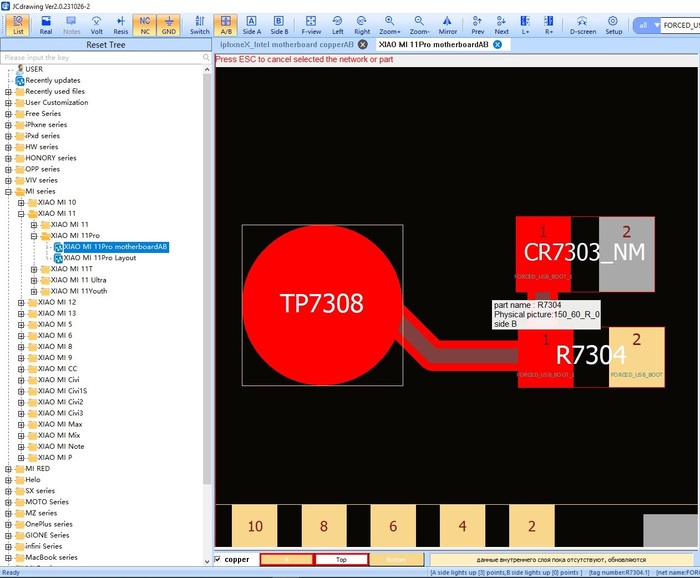Toggle the GND highlight button
The height and width of the screenshot is (578, 700).
(x=170, y=24)
